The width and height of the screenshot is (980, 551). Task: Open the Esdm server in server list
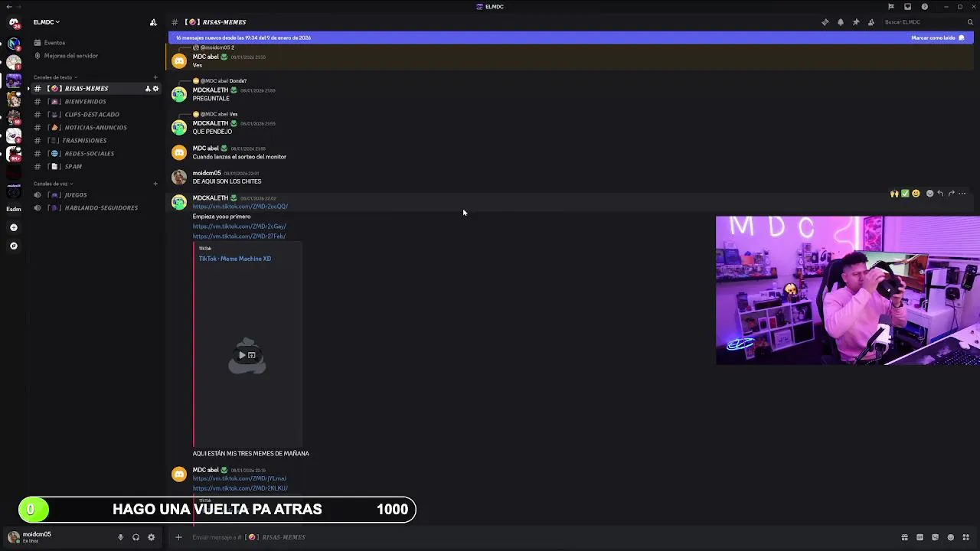pos(14,209)
